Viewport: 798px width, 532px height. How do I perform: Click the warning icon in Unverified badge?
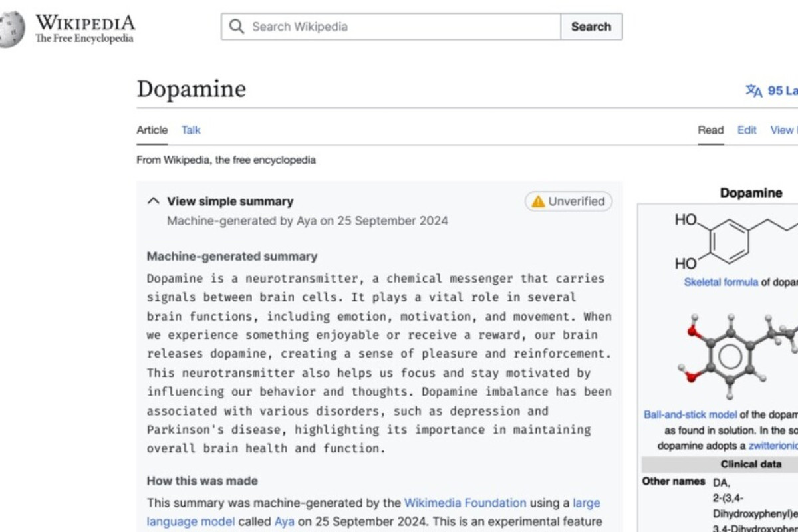click(537, 201)
